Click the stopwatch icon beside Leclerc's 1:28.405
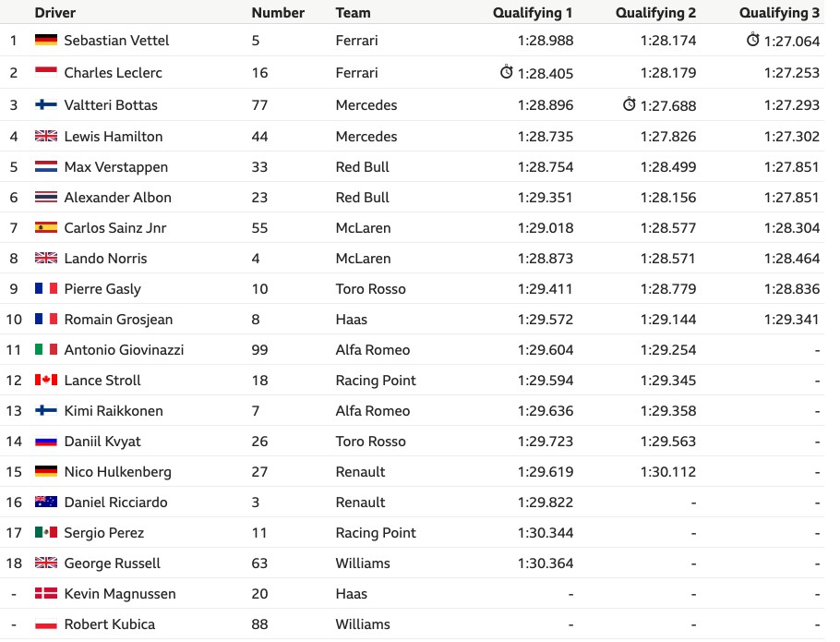 click(506, 72)
